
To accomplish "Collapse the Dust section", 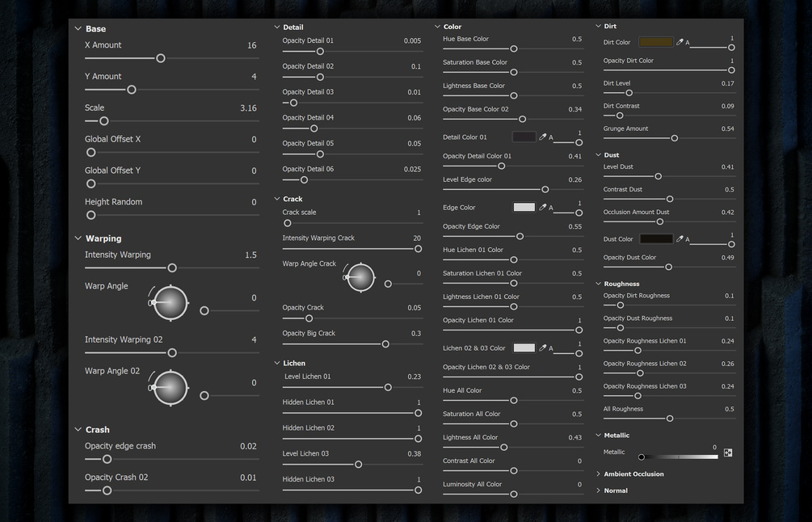I will [598, 155].
